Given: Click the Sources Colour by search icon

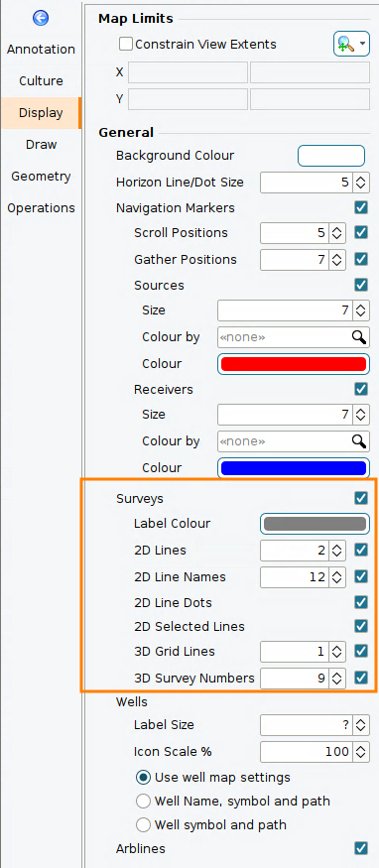Looking at the screenshot, I should pyautogui.click(x=359, y=336).
